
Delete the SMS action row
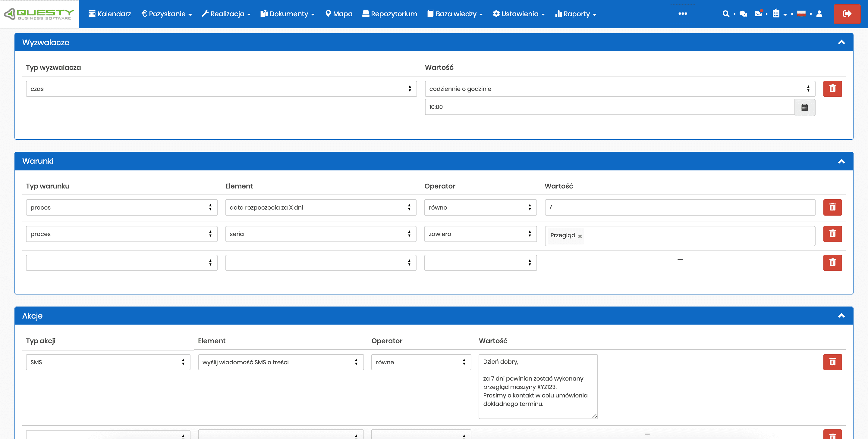tap(833, 362)
